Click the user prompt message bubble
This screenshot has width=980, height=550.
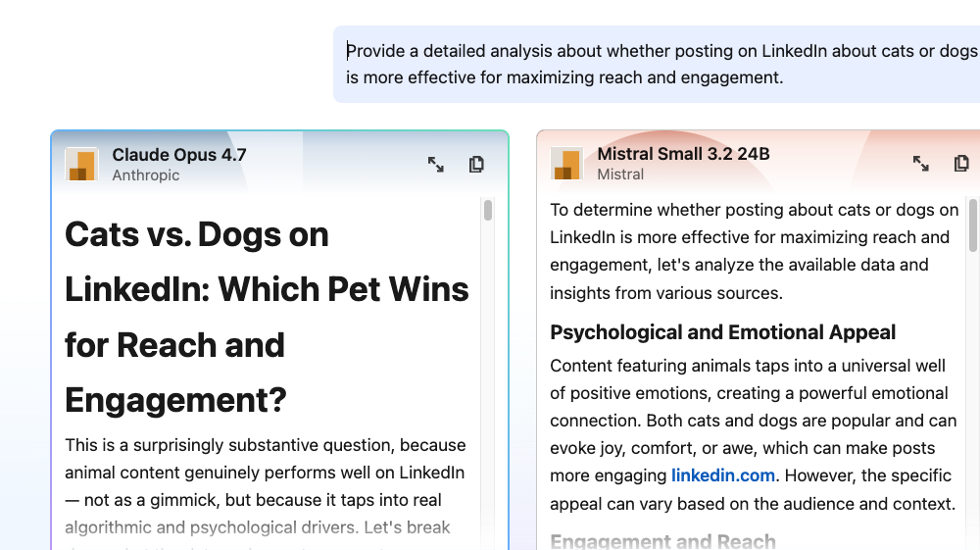click(657, 64)
